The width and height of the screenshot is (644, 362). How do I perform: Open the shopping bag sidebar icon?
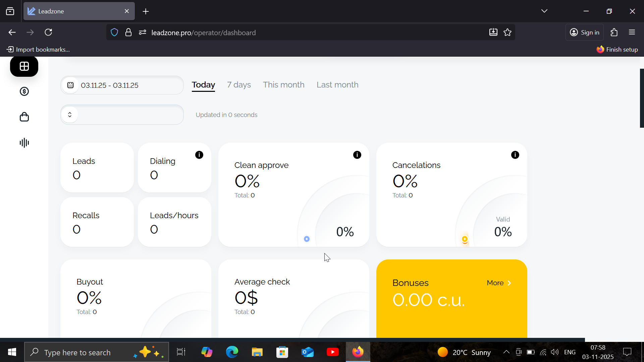click(x=24, y=117)
